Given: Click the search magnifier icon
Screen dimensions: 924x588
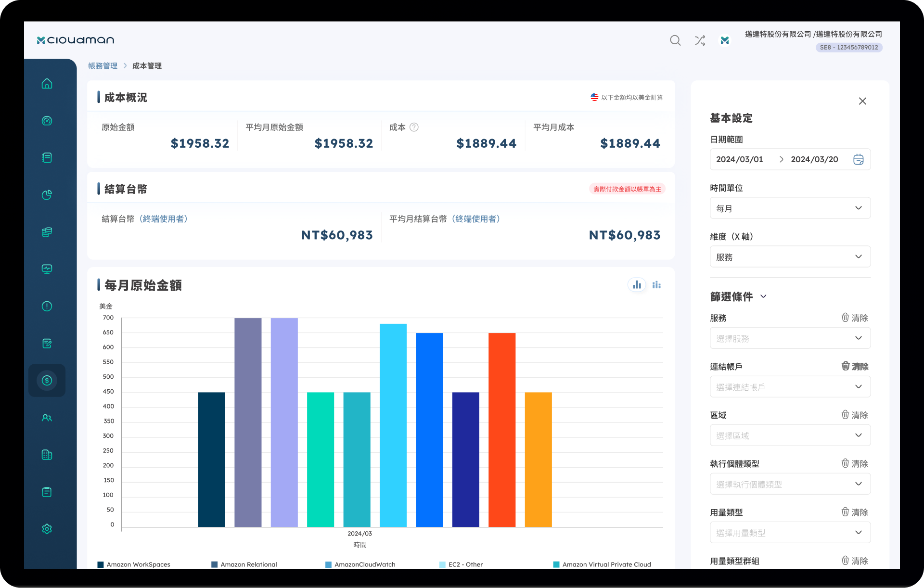Looking at the screenshot, I should [x=675, y=40].
